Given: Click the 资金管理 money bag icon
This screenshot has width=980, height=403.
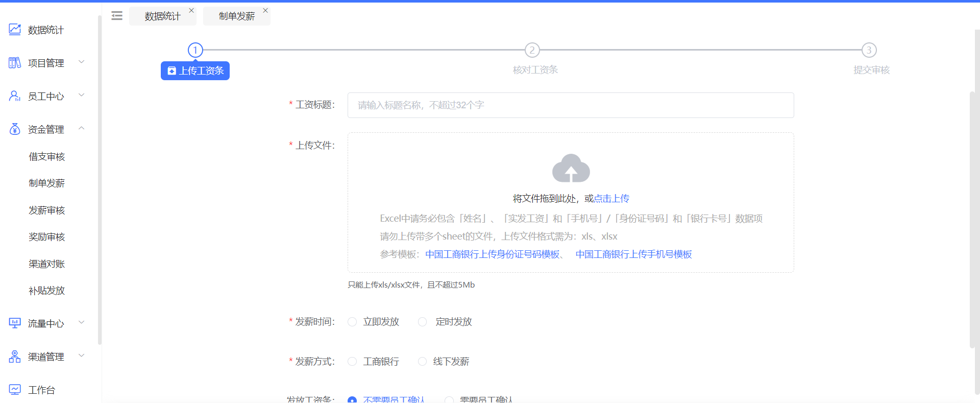Looking at the screenshot, I should point(15,129).
